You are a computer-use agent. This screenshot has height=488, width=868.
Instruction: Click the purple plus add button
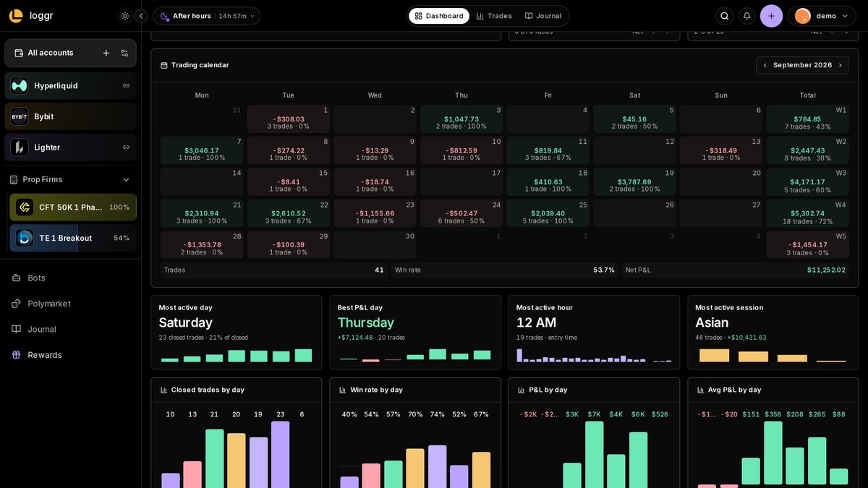[x=771, y=16]
